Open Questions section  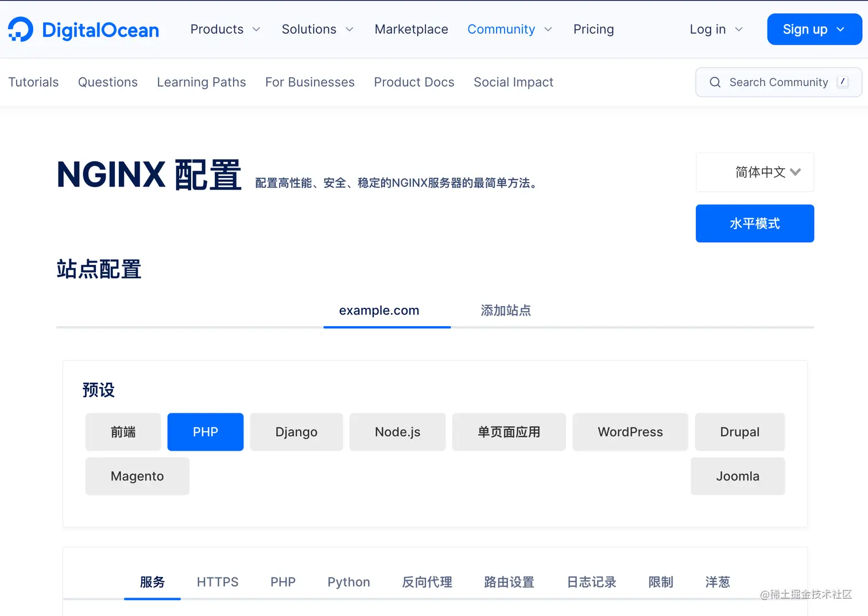point(108,82)
